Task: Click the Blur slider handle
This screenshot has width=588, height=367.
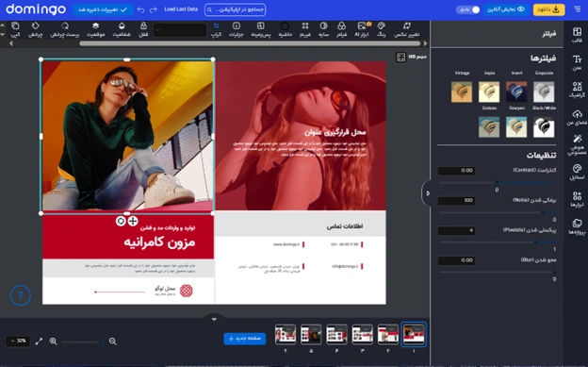Action: 554,272
